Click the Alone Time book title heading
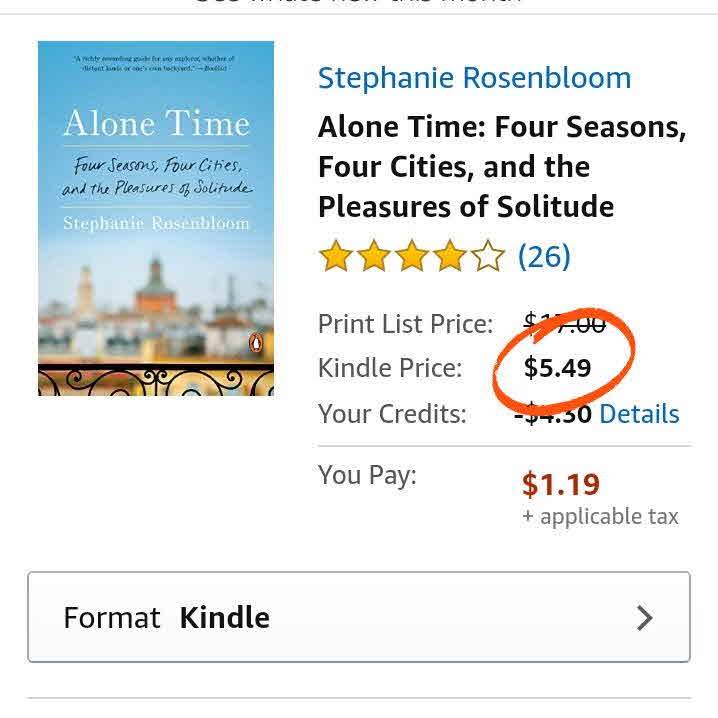 501,167
